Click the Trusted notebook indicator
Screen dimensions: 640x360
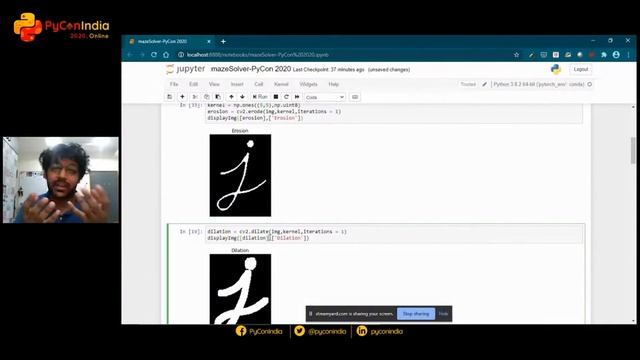(468, 84)
